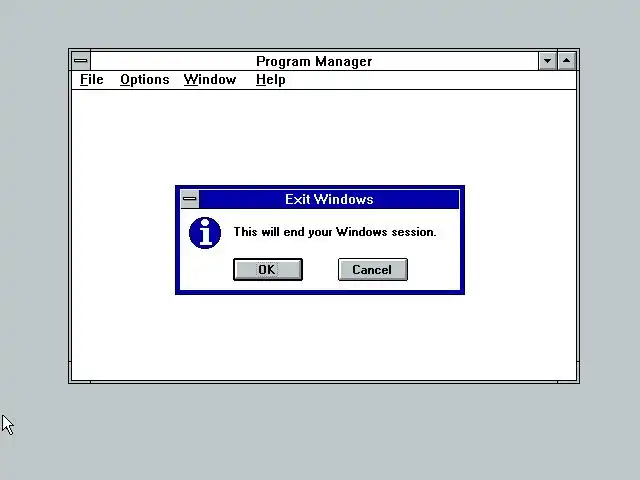Confirm exit with the OK button
640x480 pixels.
pyautogui.click(x=268, y=269)
